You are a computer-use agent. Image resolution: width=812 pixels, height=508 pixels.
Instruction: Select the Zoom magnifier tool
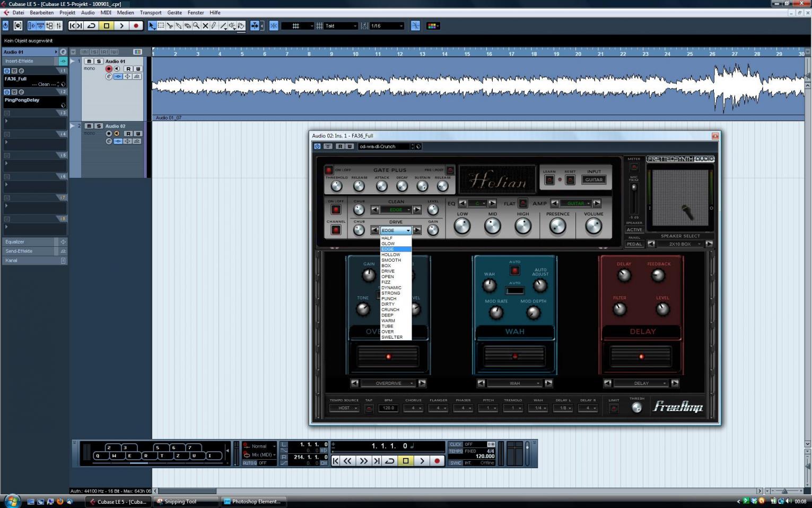[x=196, y=25]
